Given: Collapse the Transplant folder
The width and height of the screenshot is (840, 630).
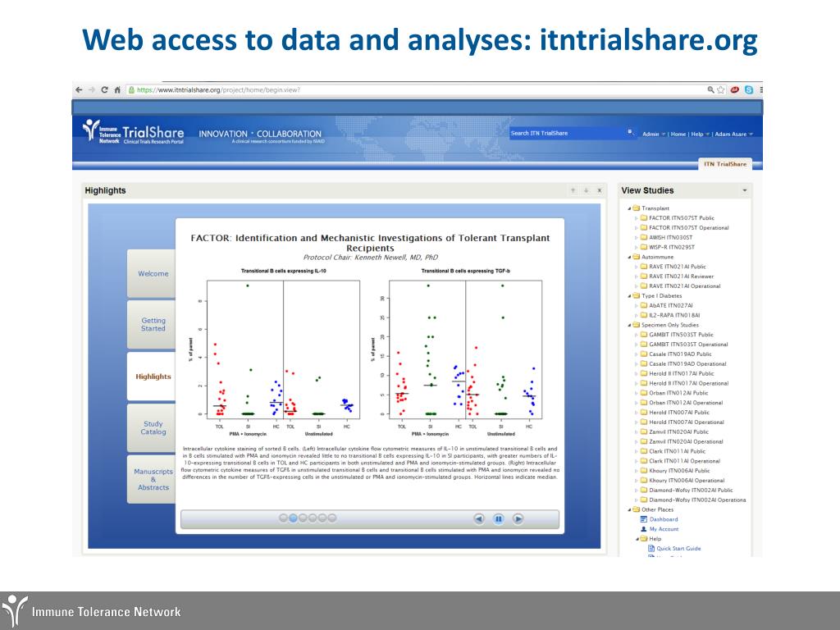Looking at the screenshot, I should pyautogui.click(x=629, y=208).
